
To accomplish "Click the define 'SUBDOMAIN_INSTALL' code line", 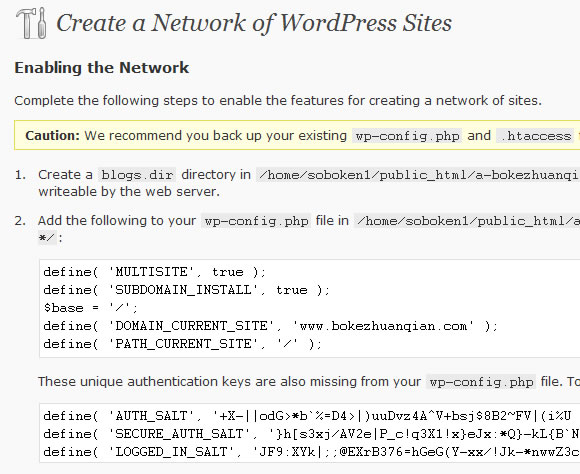I will (186, 290).
